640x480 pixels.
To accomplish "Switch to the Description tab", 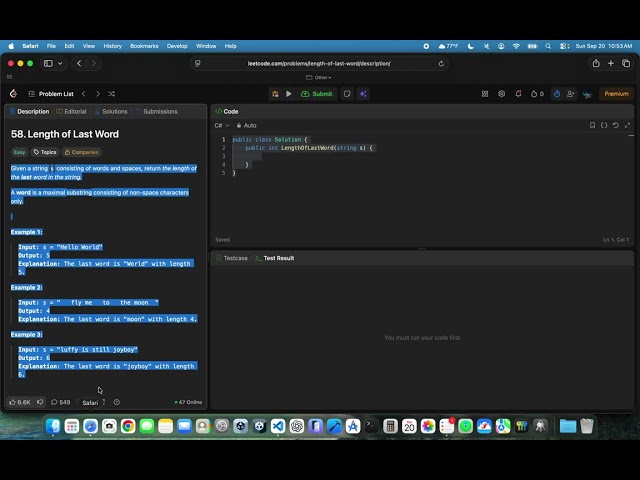I will click(29, 111).
